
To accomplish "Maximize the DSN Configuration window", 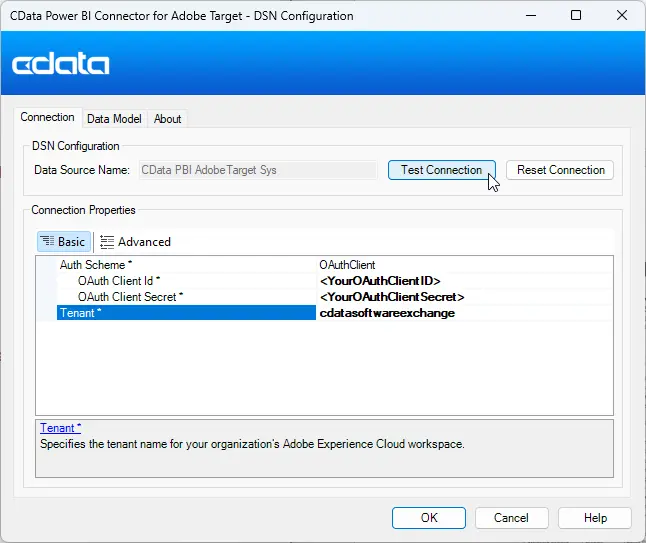I will pyautogui.click(x=576, y=16).
